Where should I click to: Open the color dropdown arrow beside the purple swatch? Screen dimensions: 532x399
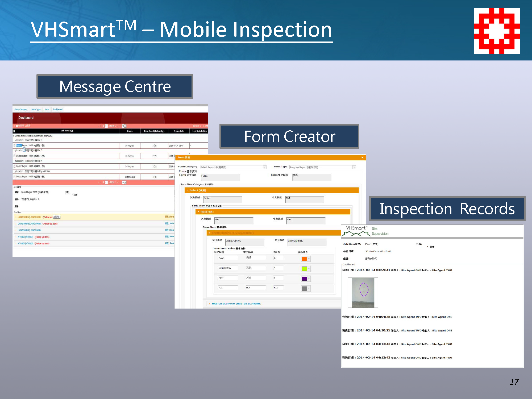(x=309, y=279)
